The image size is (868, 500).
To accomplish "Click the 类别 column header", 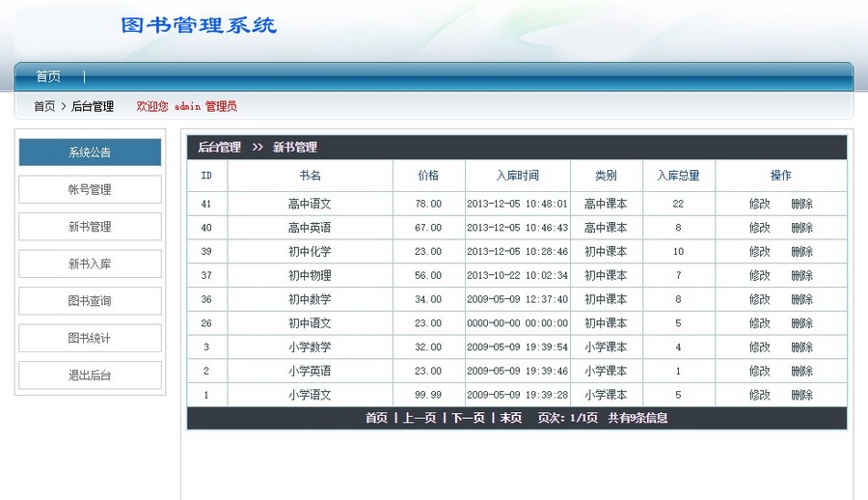I will [607, 176].
